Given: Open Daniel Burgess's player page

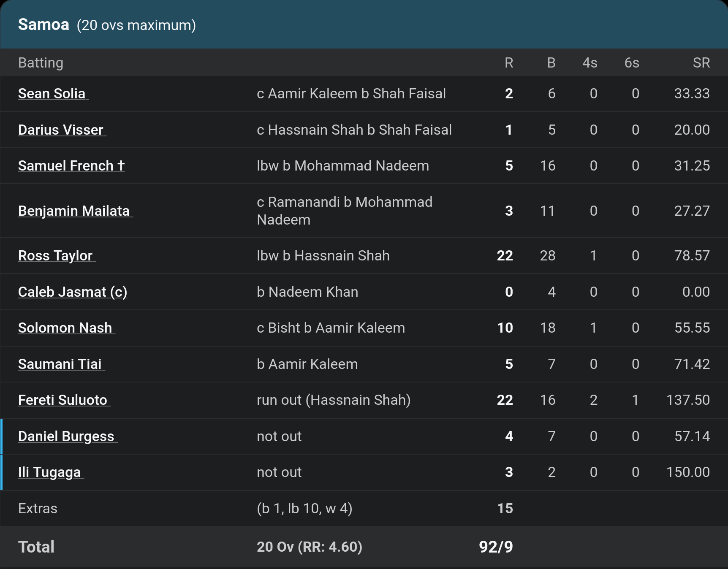Looking at the screenshot, I should [x=67, y=436].
